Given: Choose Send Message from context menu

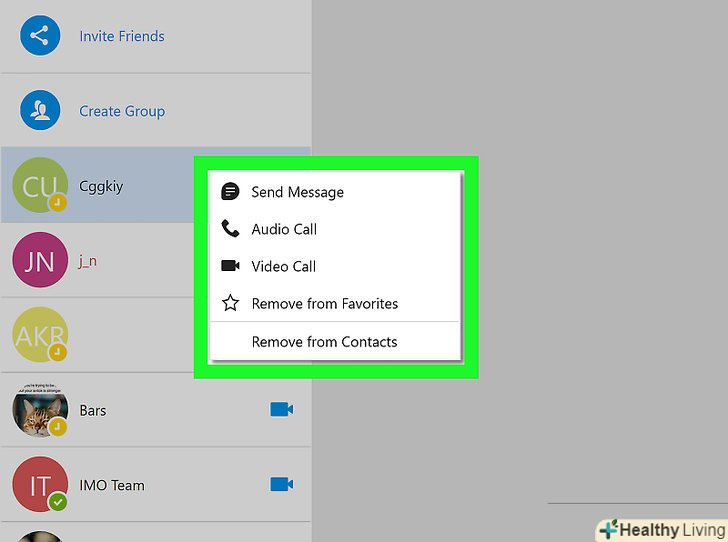Looking at the screenshot, I should (x=334, y=192).
